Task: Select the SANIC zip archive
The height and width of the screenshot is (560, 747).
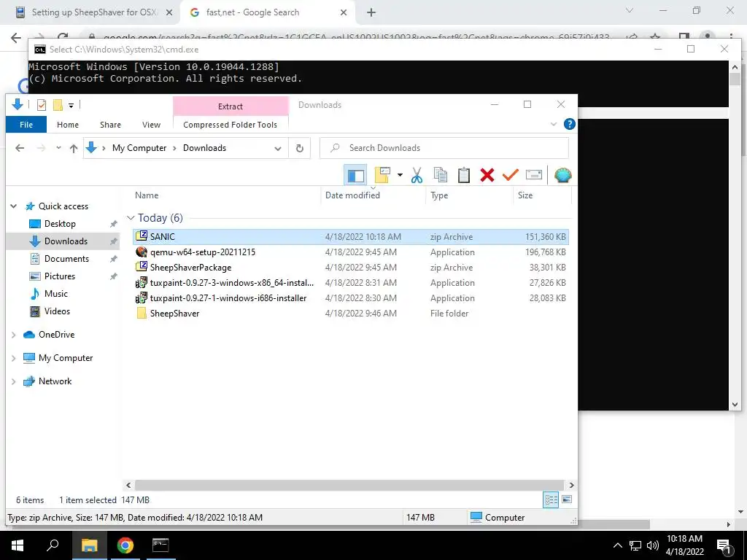Action: point(351,237)
